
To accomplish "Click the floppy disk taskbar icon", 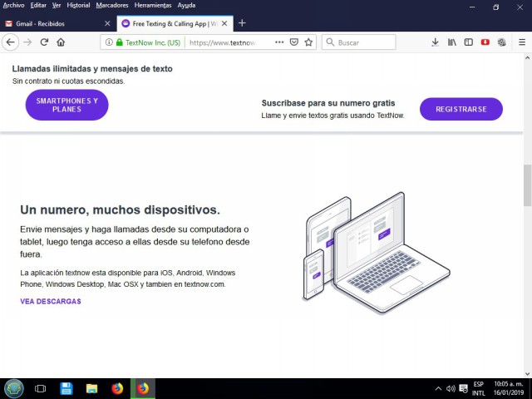I will pyautogui.click(x=66, y=388).
